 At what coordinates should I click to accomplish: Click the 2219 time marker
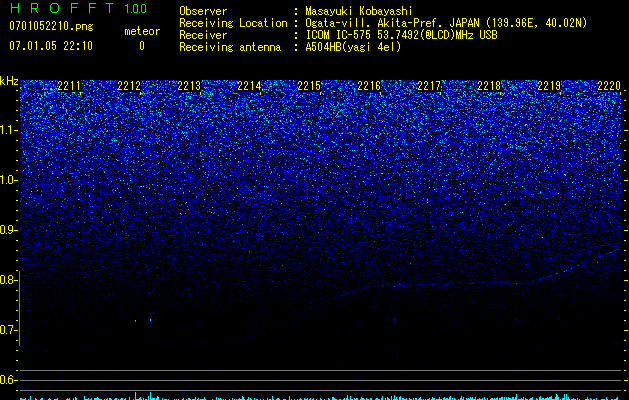click(x=549, y=86)
